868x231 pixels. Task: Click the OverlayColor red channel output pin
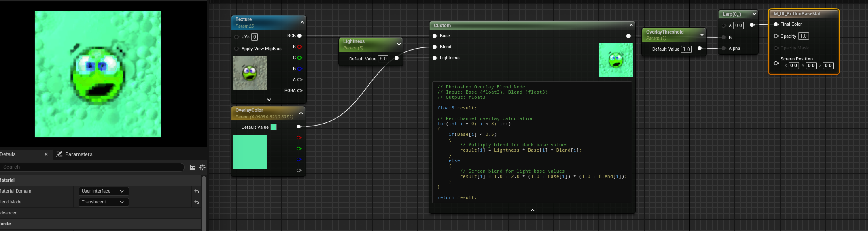click(299, 138)
